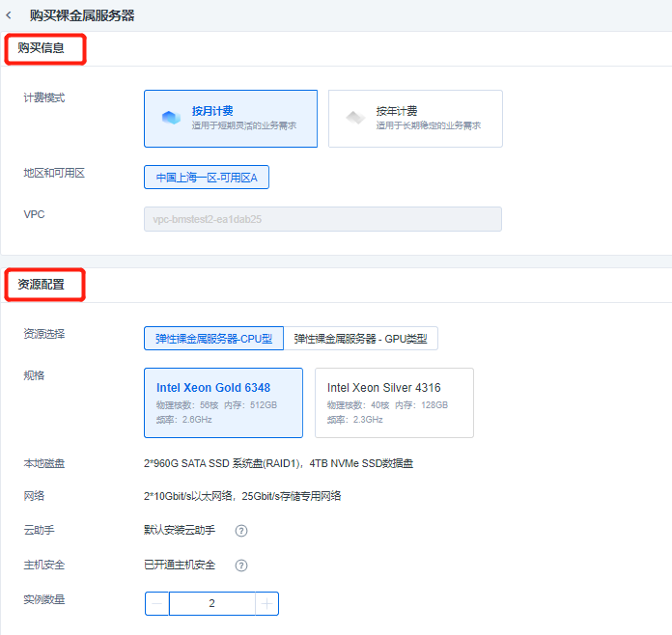Click the 购买裸金属服务器 page title
The image size is (672, 635).
(82, 15)
